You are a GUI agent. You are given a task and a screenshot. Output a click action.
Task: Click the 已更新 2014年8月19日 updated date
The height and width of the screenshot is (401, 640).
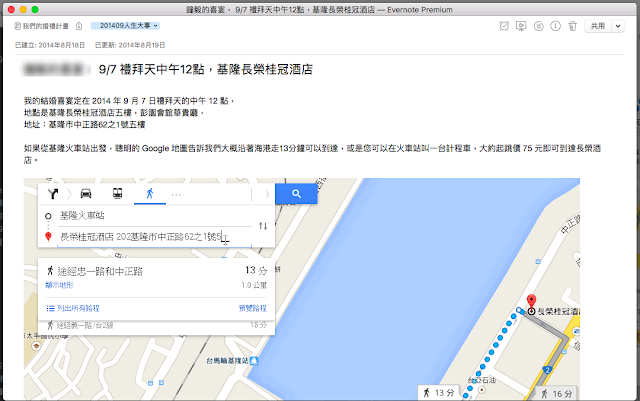pos(130,45)
